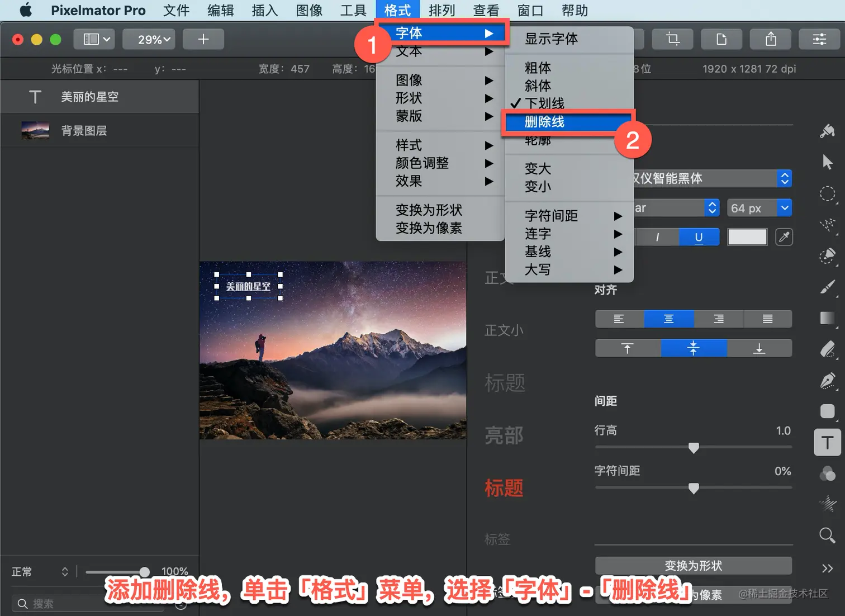Viewport: 845px width, 616px height.
Task: Open the 文件 menu
Action: (x=177, y=10)
